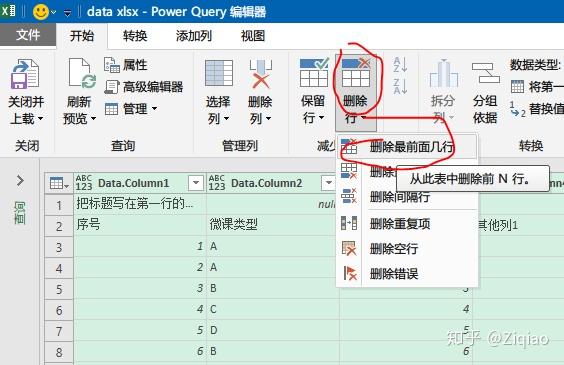Click cell '序号' in row 2

[140, 225]
